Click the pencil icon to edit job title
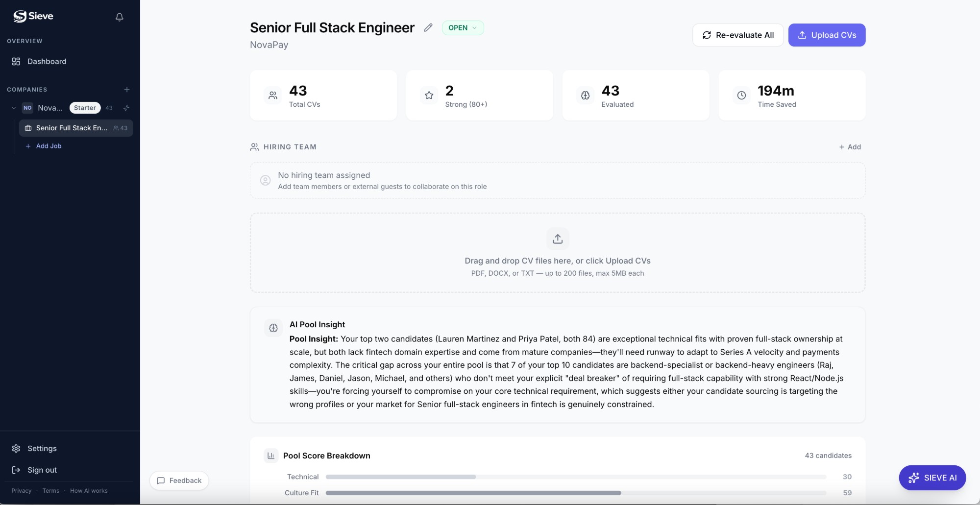Screen dimensions: 980x505 (428, 28)
